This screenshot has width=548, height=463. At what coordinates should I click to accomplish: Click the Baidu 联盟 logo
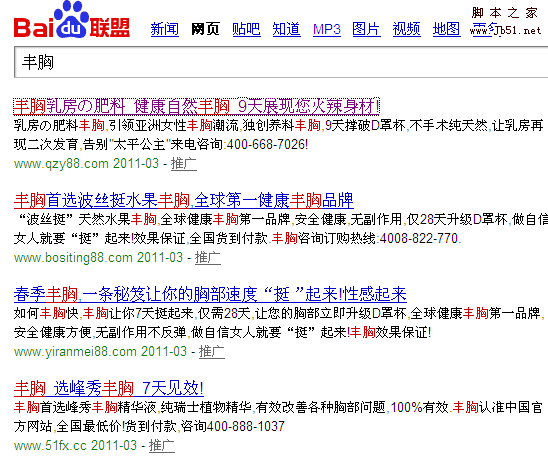(x=72, y=20)
